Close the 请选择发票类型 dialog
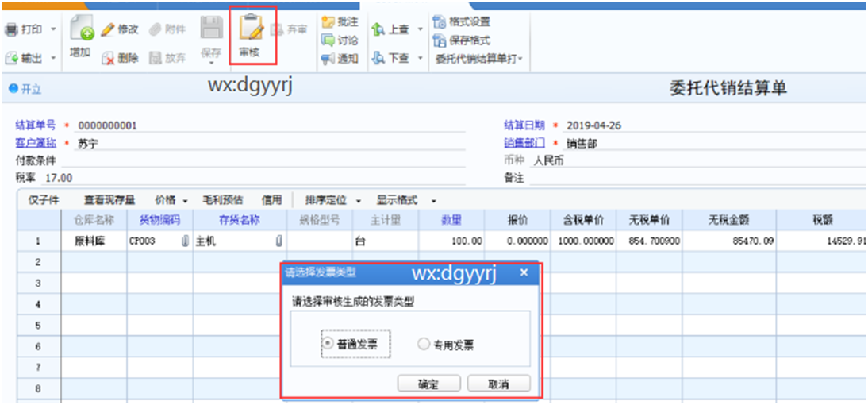The image size is (868, 405). pyautogui.click(x=524, y=272)
